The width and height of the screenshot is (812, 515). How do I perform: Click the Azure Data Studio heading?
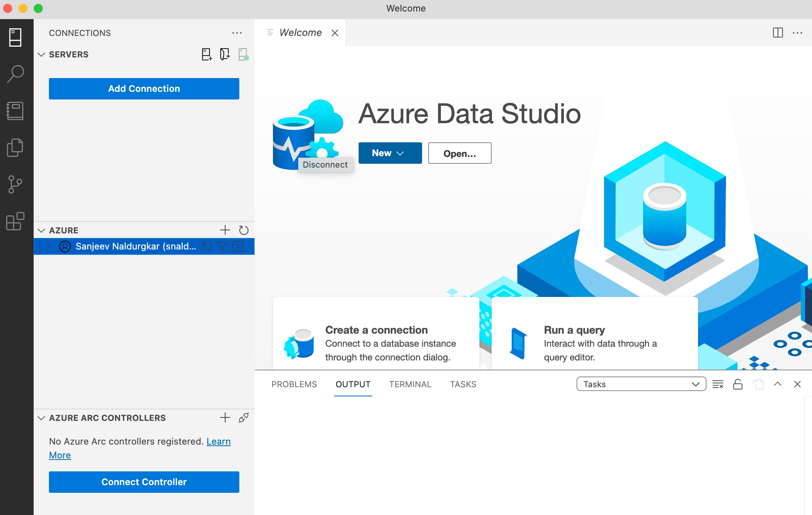469,114
